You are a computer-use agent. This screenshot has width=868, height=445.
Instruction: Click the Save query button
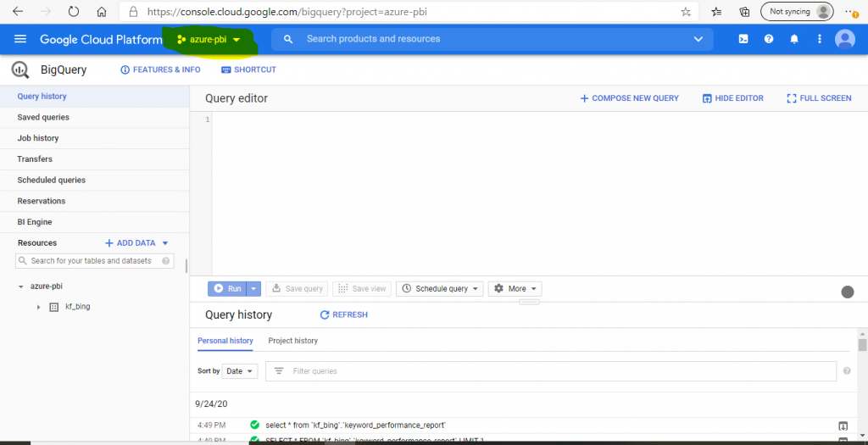[x=297, y=288]
